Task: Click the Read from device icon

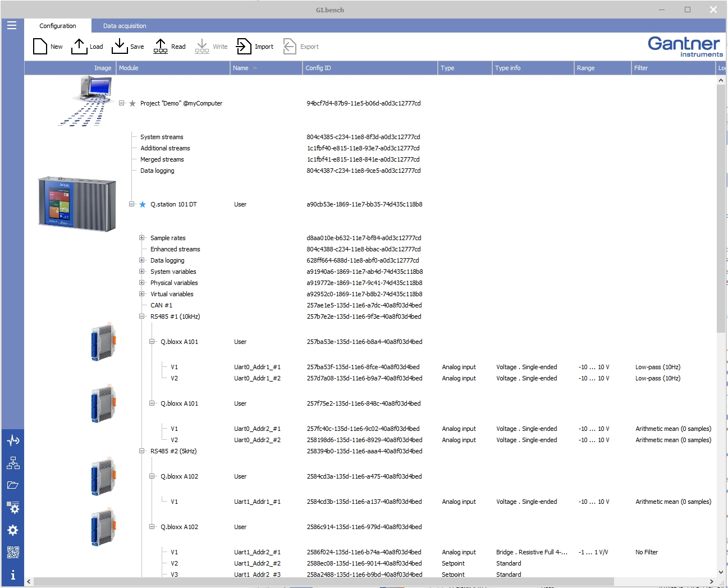Action: point(161,47)
